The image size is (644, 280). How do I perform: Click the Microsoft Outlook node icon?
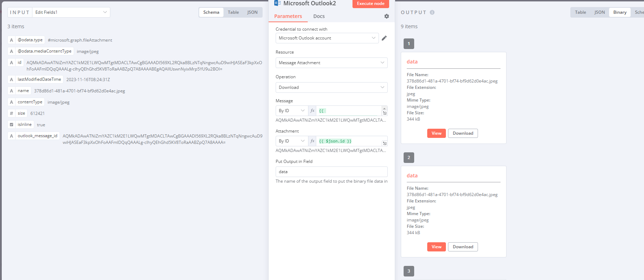(x=277, y=3)
